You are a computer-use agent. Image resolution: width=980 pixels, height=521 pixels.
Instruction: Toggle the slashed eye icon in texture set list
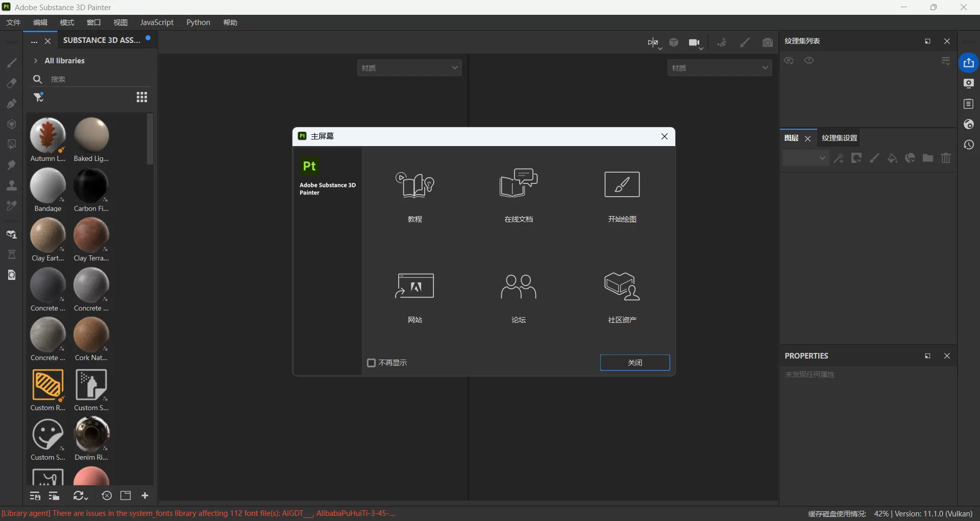789,61
